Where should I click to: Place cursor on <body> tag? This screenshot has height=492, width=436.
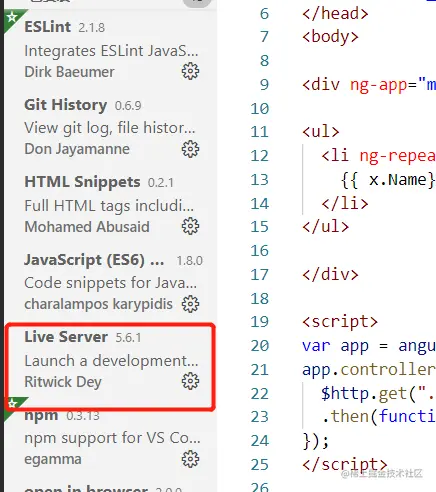(330, 37)
